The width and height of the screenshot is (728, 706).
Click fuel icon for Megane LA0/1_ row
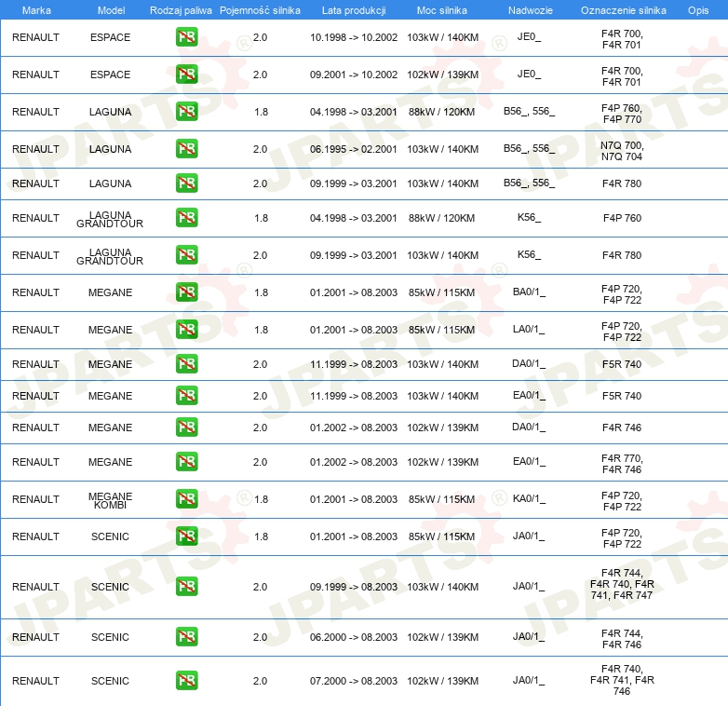[186, 330]
